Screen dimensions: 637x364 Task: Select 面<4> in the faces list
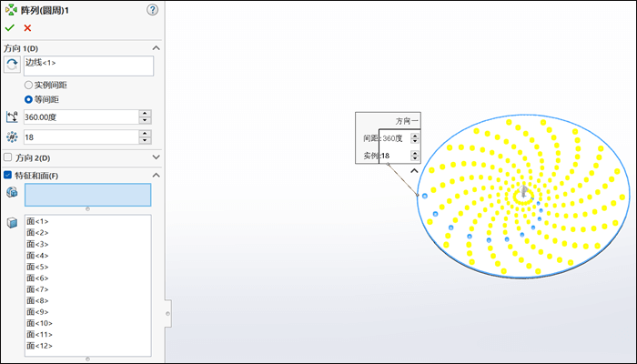pyautogui.click(x=37, y=256)
